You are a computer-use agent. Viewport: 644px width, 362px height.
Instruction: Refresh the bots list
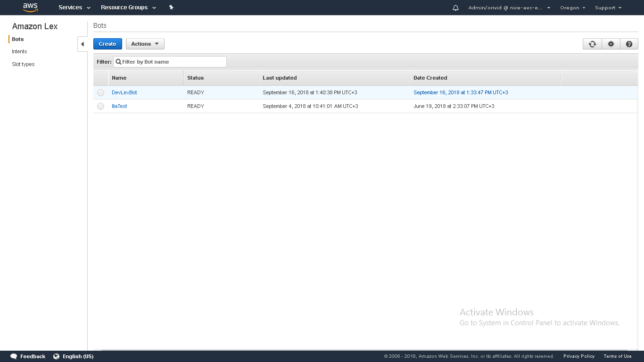(592, 44)
